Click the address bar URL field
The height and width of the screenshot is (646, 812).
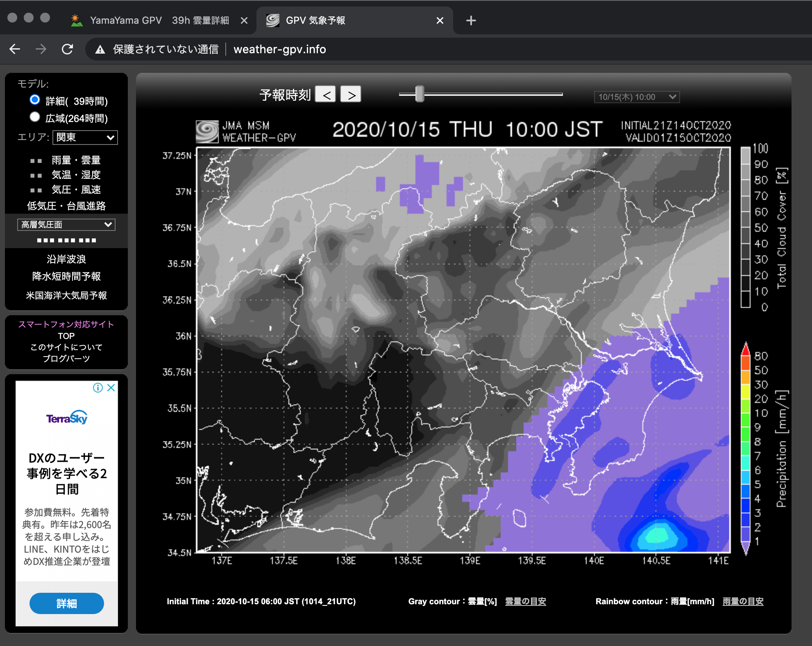tap(279, 50)
